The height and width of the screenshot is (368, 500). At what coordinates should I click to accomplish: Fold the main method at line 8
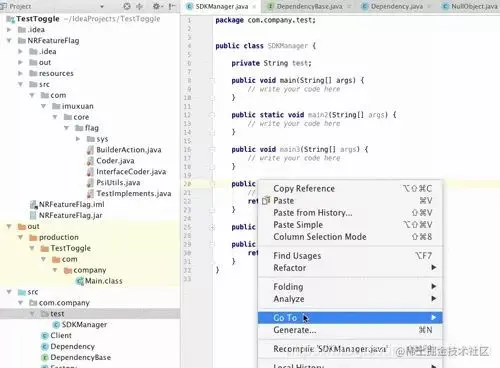212,80
